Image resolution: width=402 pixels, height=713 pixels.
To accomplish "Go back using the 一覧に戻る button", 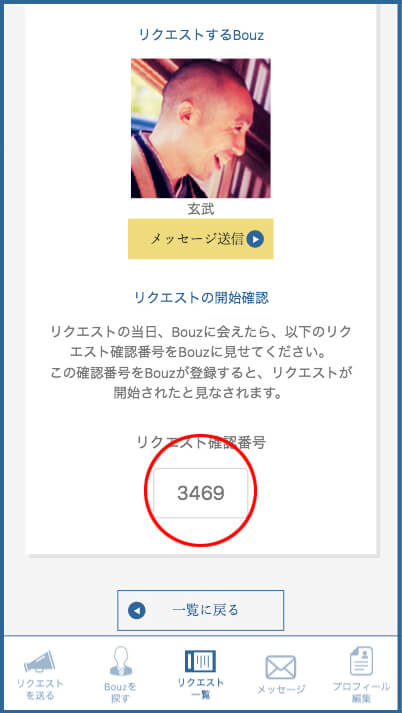I will [x=201, y=610].
